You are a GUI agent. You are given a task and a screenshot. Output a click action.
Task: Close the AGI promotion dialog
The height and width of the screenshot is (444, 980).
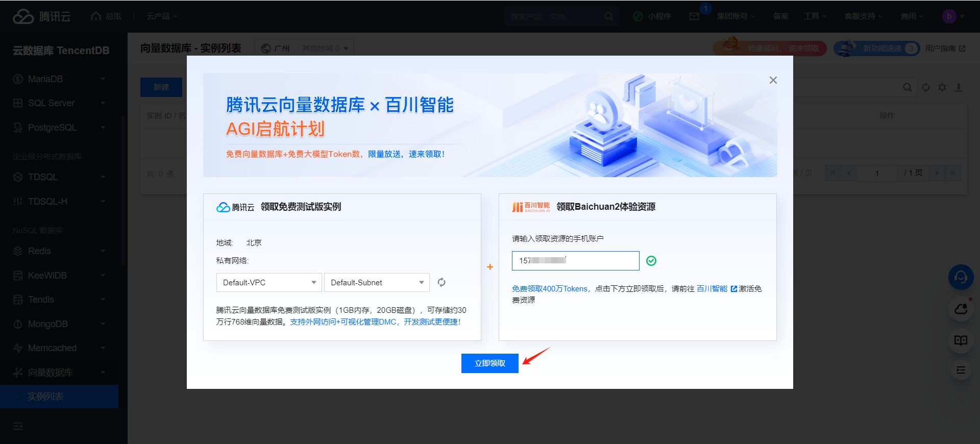773,80
